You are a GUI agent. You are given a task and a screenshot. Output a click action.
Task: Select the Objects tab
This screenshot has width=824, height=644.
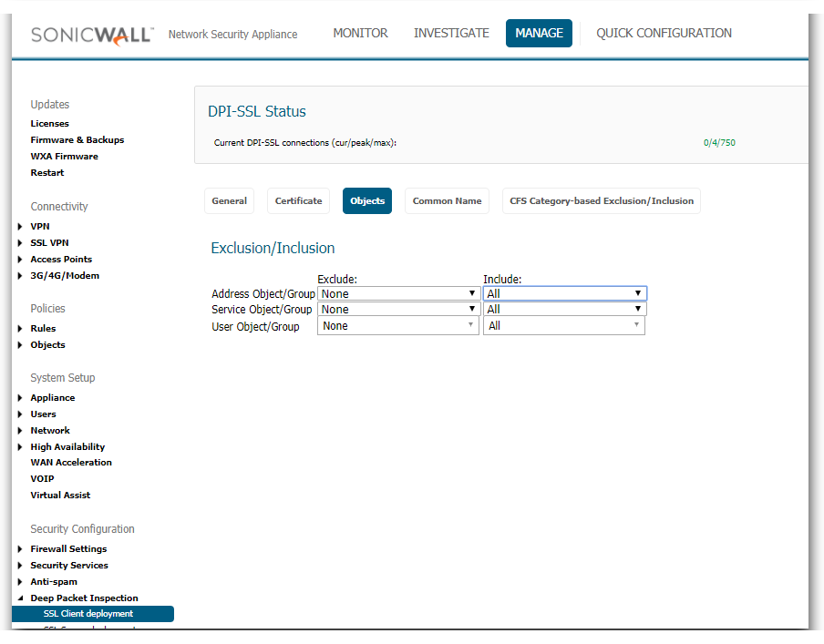coord(367,200)
